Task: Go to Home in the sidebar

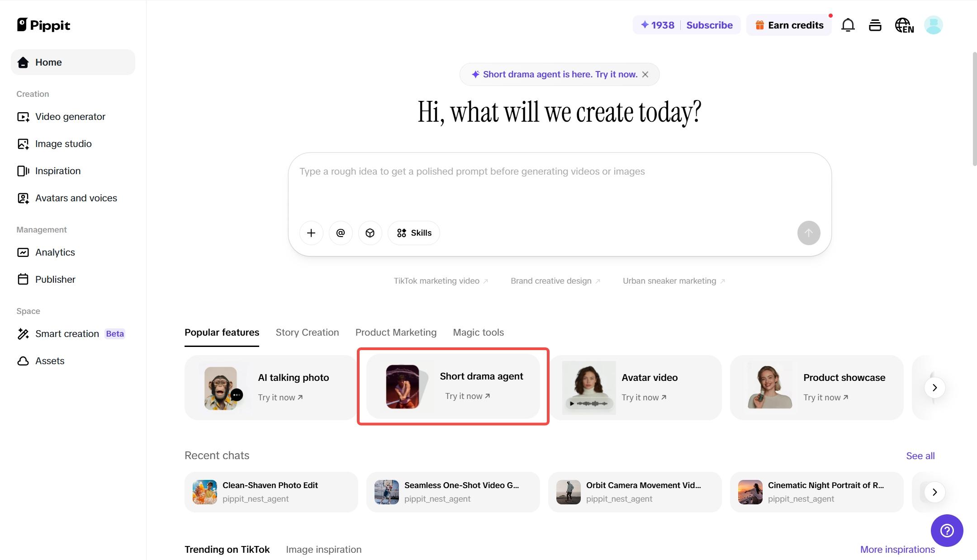Action: click(73, 62)
